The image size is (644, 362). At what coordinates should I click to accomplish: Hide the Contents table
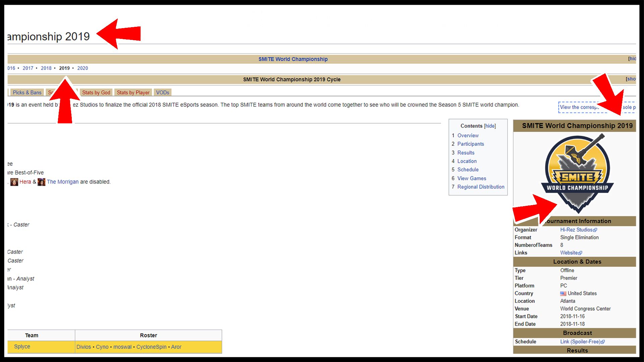tap(490, 126)
